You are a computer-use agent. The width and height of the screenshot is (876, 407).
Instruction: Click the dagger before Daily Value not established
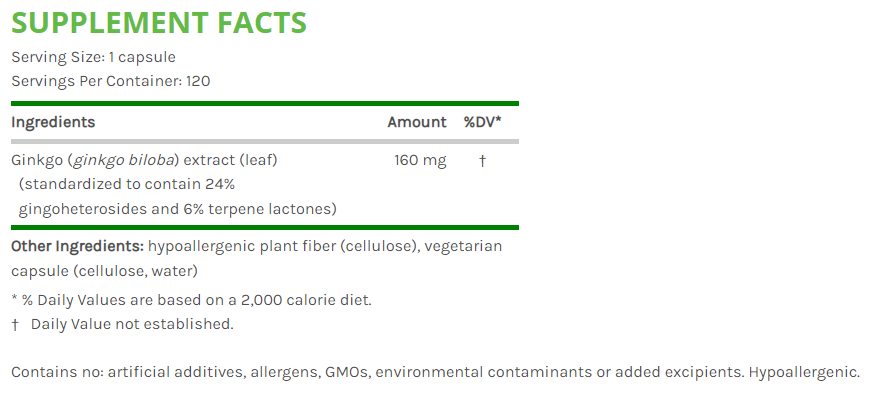[15, 324]
